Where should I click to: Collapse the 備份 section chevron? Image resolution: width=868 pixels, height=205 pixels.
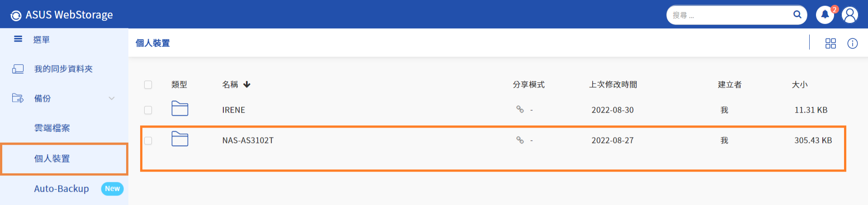click(x=112, y=98)
